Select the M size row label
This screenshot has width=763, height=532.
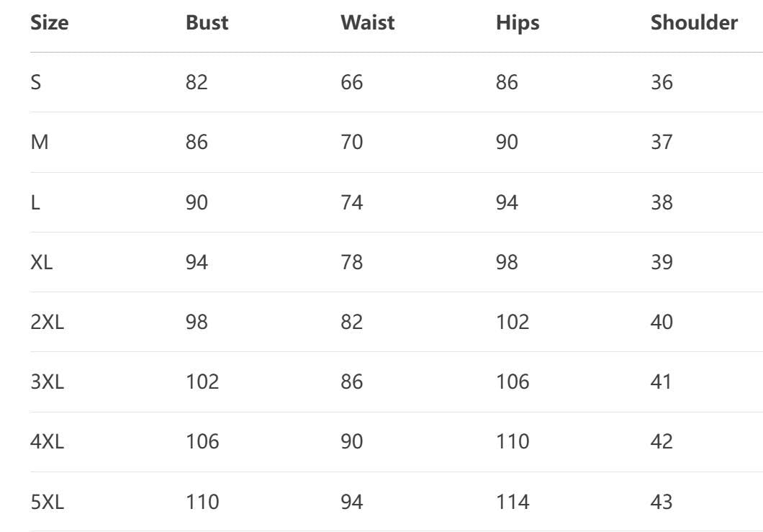[x=40, y=143]
